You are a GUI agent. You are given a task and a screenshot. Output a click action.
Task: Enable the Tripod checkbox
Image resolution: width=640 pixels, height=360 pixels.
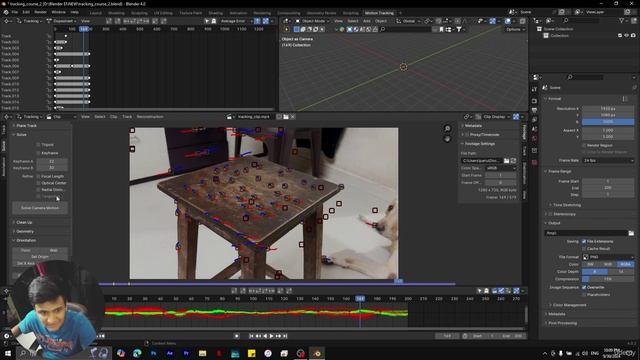[x=38, y=144]
